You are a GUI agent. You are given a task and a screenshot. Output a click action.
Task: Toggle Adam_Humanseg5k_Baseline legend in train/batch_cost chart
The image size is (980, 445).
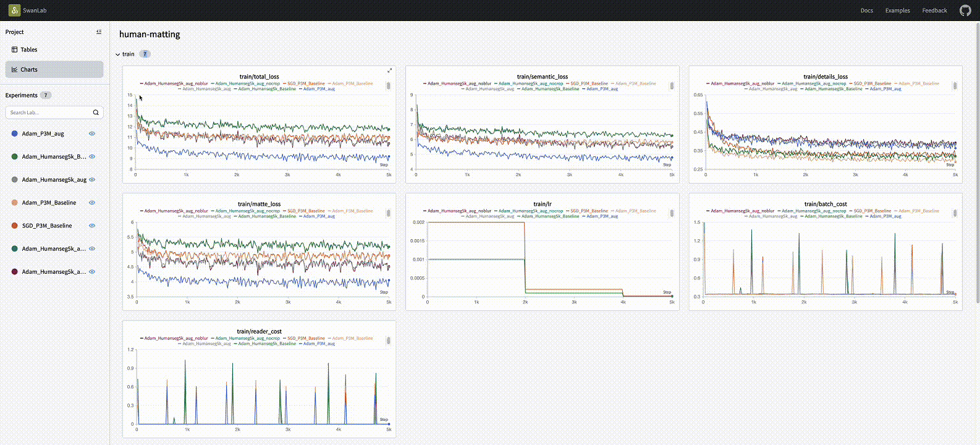830,216
